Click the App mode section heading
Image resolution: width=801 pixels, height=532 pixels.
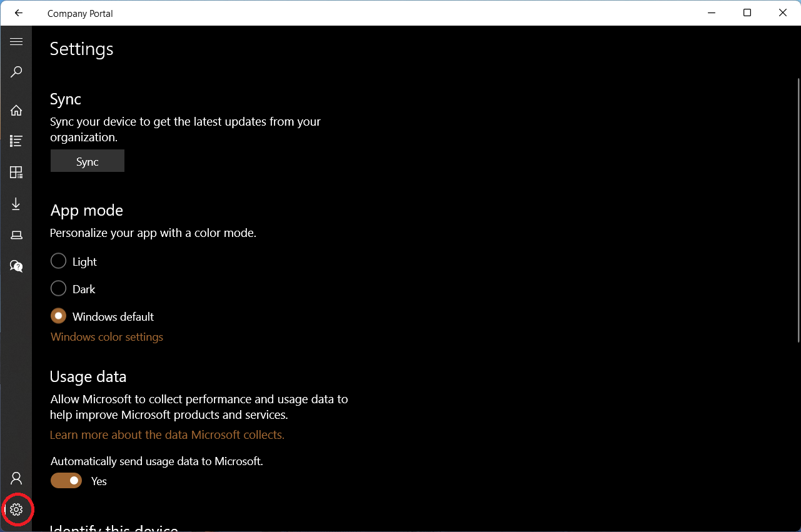[87, 211]
